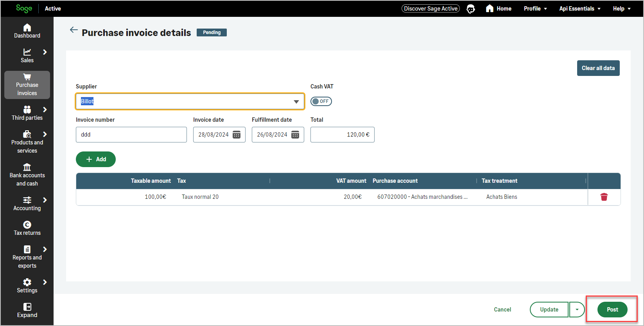Open Reports and exports icon
The height and width of the screenshot is (326, 644).
coord(27,249)
